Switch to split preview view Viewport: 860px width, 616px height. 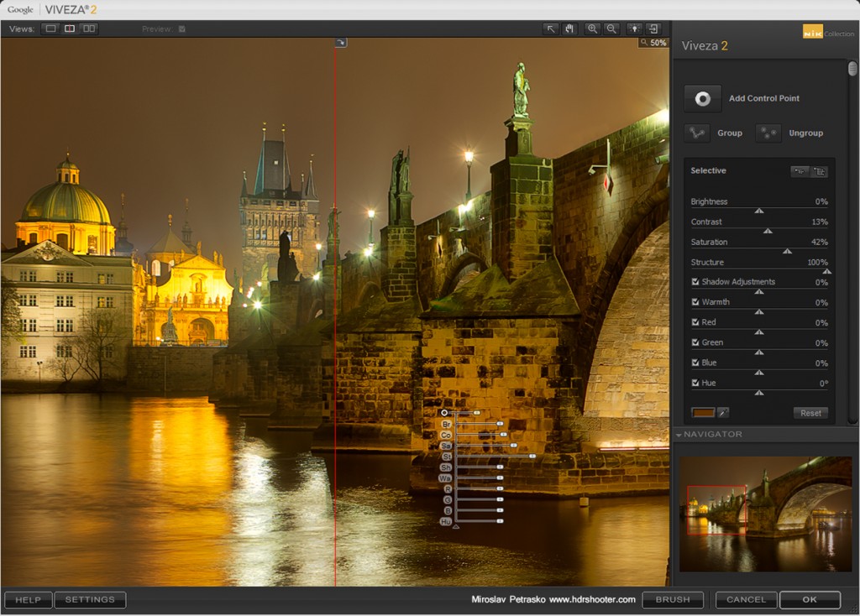(70, 29)
